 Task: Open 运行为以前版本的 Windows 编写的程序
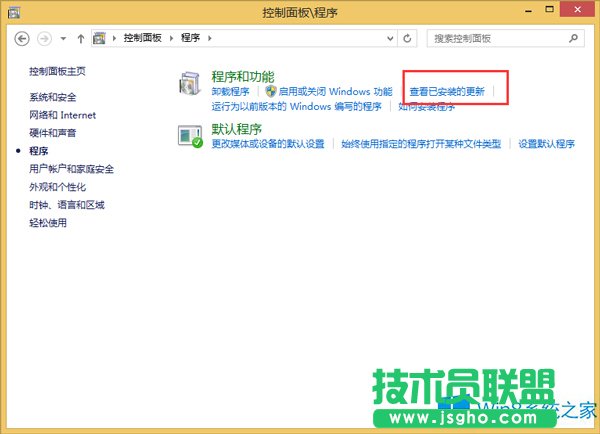coord(297,106)
